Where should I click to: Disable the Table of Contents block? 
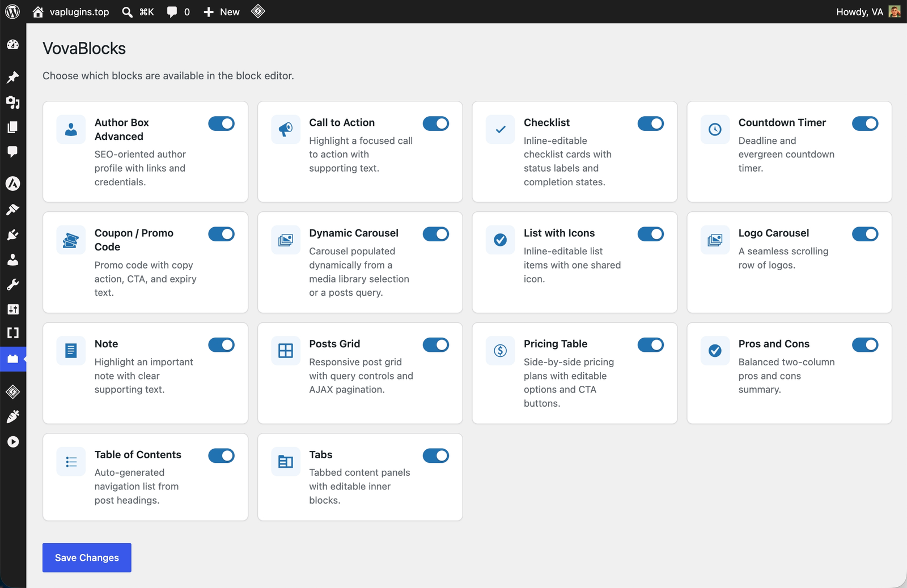point(221,455)
